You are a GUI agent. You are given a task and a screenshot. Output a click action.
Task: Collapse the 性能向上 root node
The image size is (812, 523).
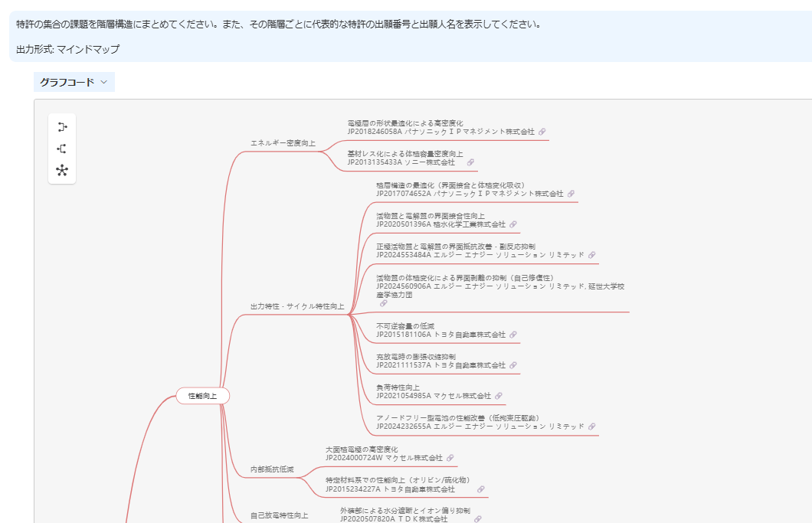click(203, 396)
